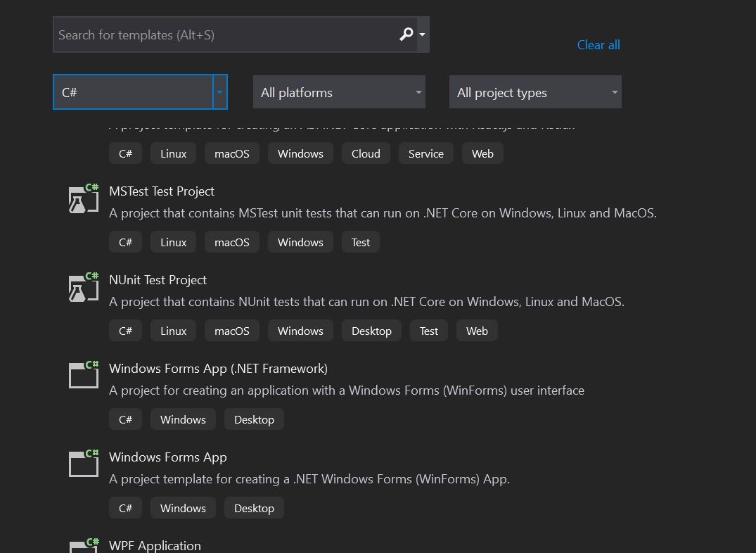The height and width of the screenshot is (553, 756).
Task: Click Test tag under NUnit Test Project
Action: point(429,331)
